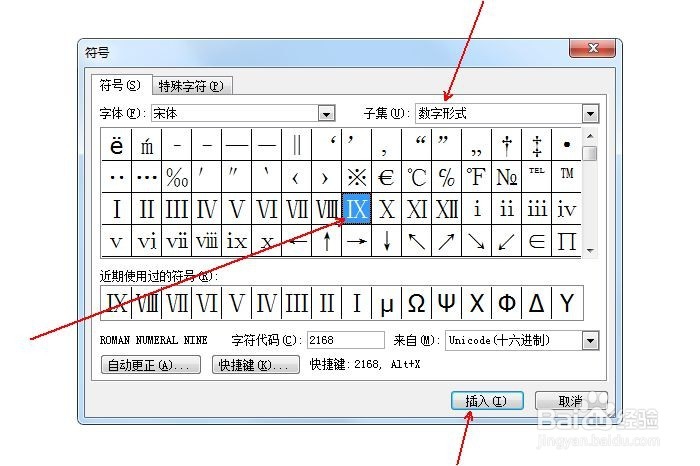Choose the trademark TM symbol

tap(567, 177)
